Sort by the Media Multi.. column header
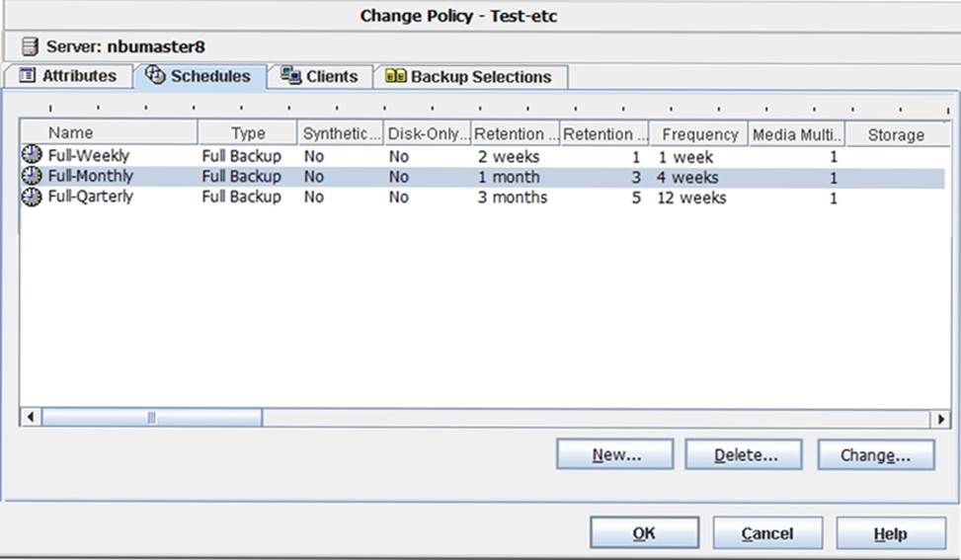 (797, 134)
